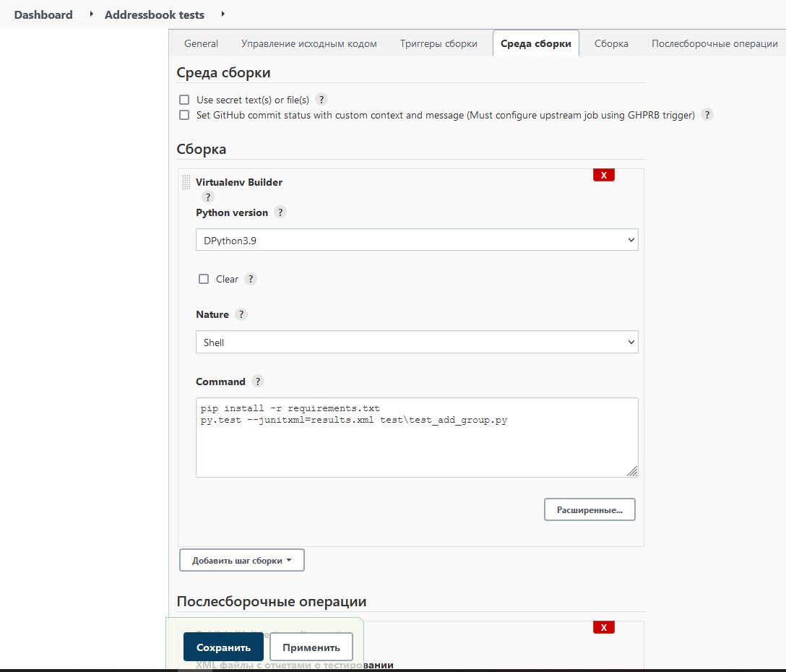Open help for Use secret text(s) option
Image resolution: width=786 pixels, height=672 pixels.
[321, 99]
